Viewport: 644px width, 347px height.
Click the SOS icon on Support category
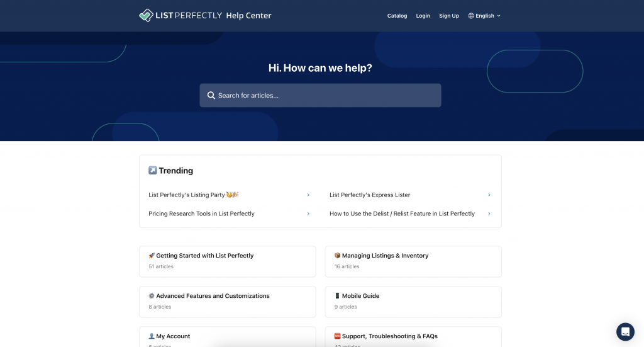coord(337,336)
